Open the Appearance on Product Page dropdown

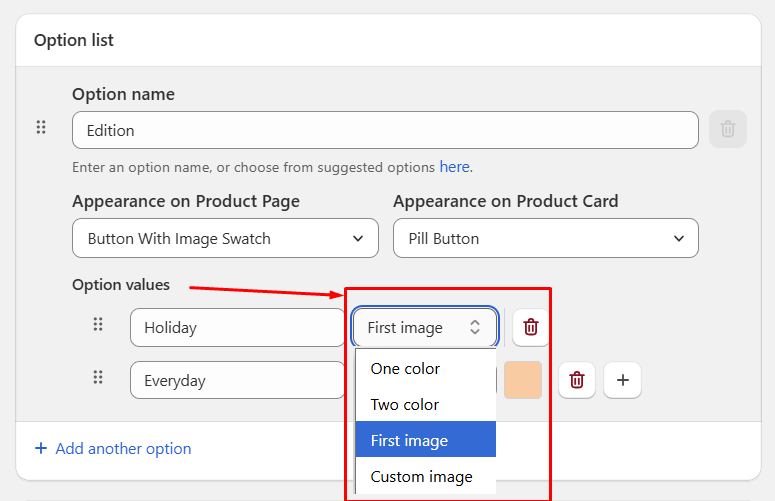pos(225,238)
